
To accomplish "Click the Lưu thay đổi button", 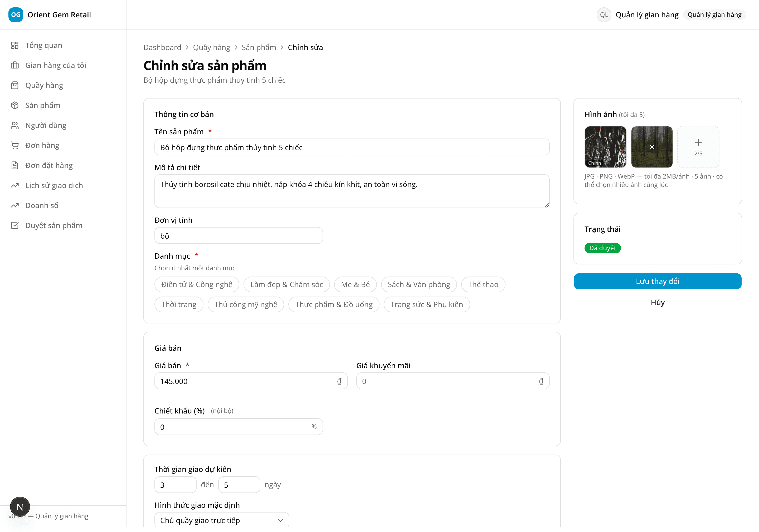I will coord(658,281).
